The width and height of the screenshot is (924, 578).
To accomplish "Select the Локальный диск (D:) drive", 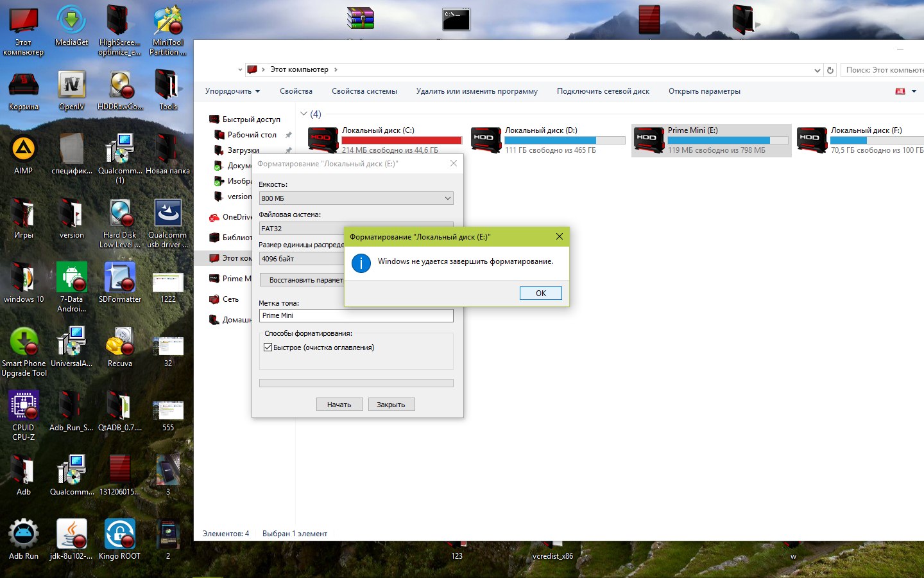I will (549, 140).
